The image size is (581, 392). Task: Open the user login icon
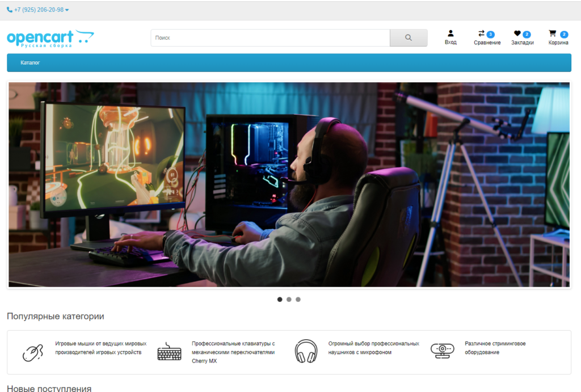coord(451,33)
